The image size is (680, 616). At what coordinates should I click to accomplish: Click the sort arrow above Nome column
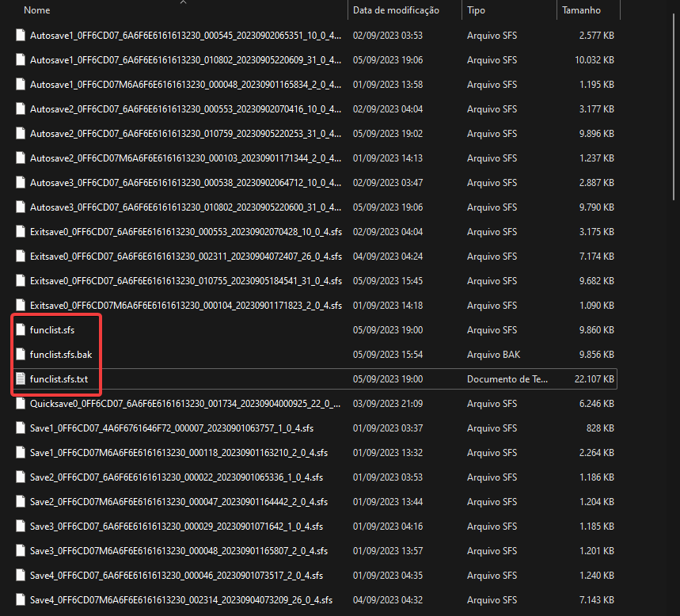point(184,2)
